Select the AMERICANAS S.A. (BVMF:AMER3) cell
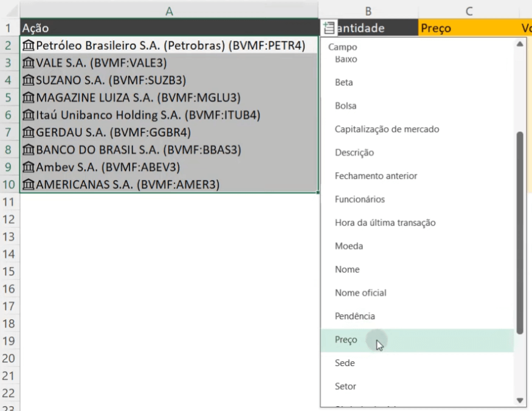 169,185
